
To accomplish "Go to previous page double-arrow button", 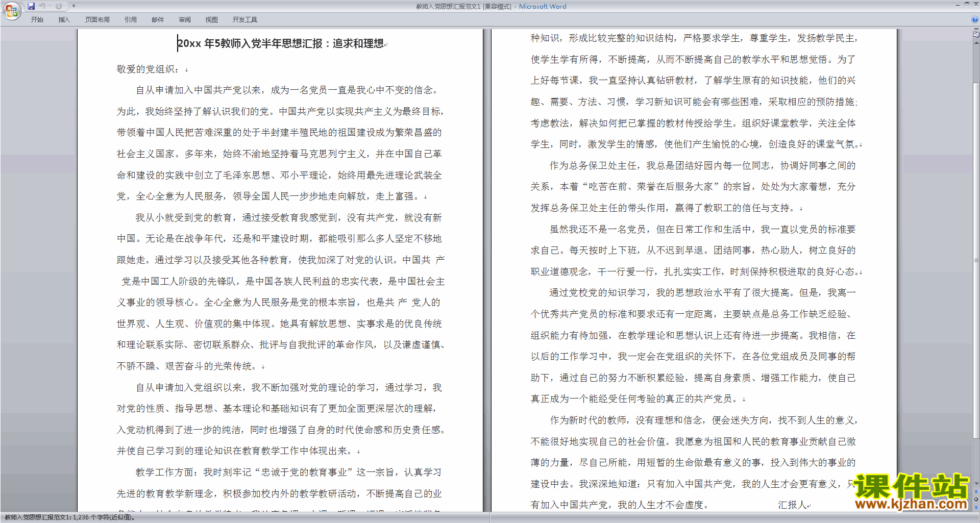I will [x=976, y=492].
